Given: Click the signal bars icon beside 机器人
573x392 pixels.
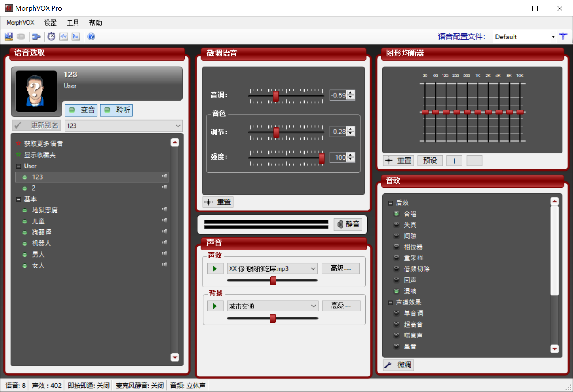Looking at the screenshot, I should 165,242.
